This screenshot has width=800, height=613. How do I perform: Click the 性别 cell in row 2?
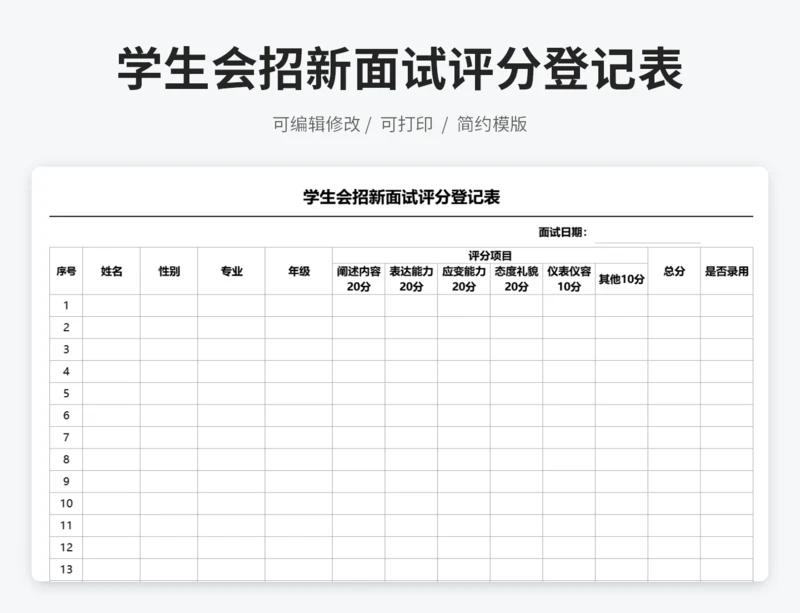[x=169, y=327]
